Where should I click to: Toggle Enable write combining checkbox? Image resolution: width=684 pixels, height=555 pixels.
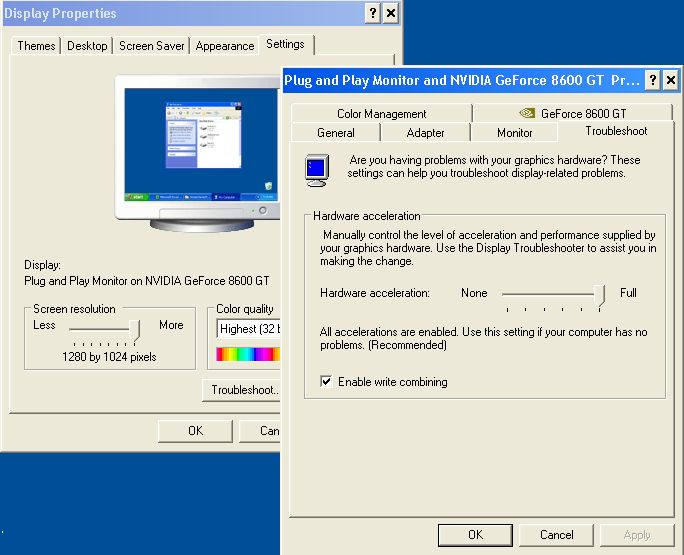pyautogui.click(x=326, y=382)
